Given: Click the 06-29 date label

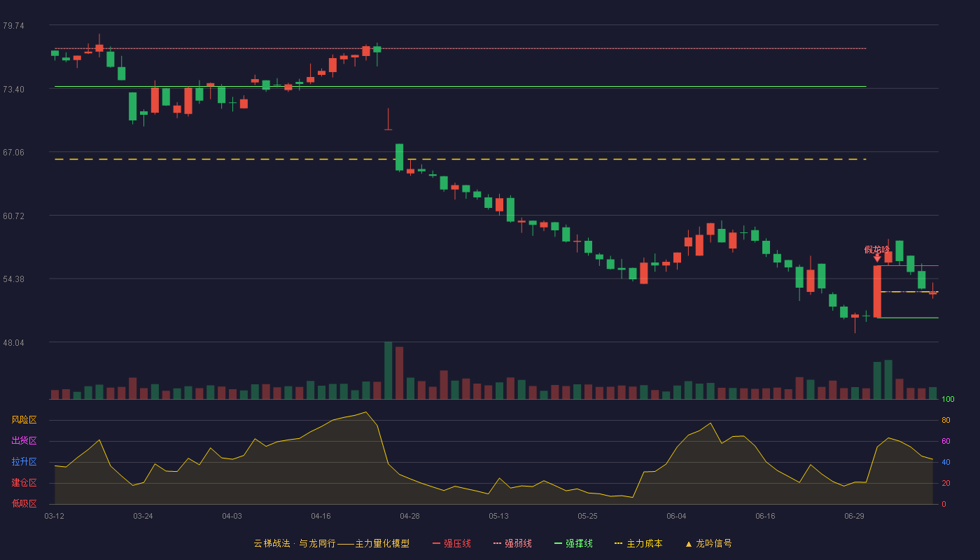Looking at the screenshot, I should click(x=854, y=516).
